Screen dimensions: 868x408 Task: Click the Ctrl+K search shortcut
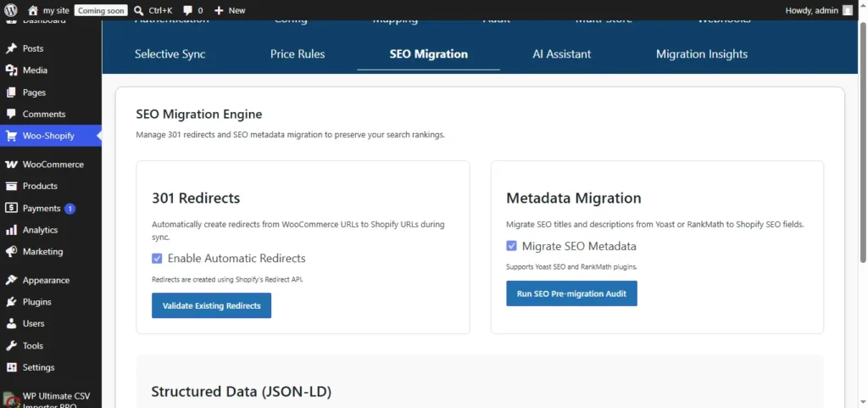[160, 10]
